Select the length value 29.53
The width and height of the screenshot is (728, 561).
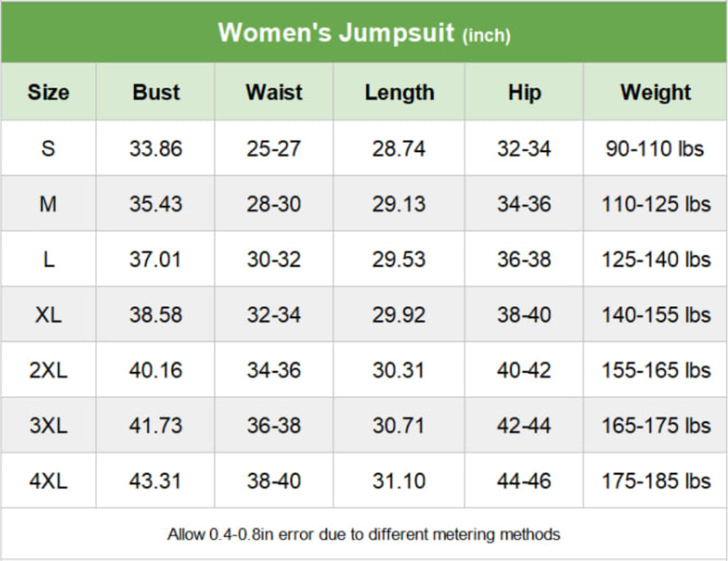(x=399, y=260)
